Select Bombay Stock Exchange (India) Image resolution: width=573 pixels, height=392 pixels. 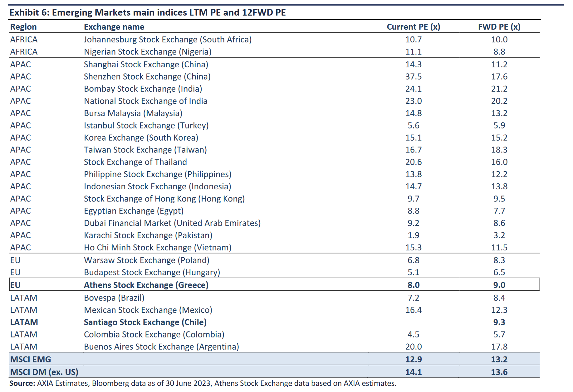point(143,89)
